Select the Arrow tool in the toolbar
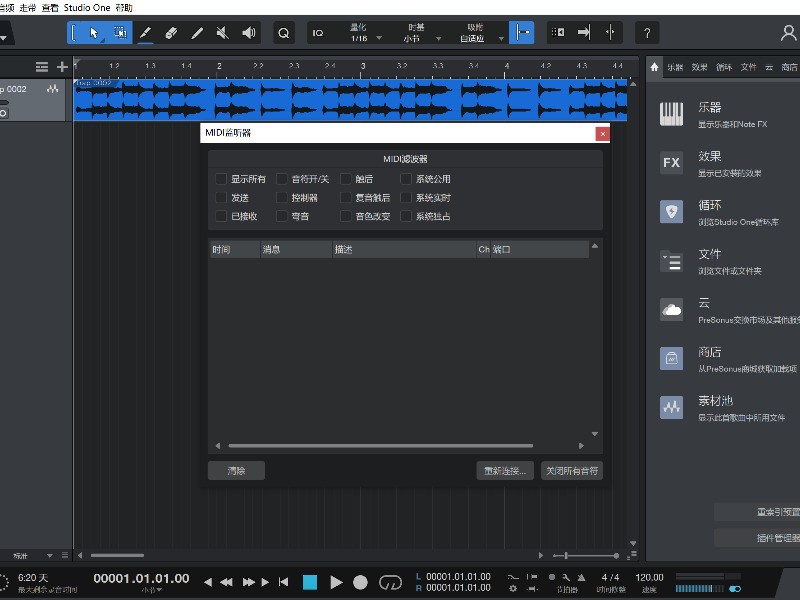The height and width of the screenshot is (600, 800). (x=93, y=32)
